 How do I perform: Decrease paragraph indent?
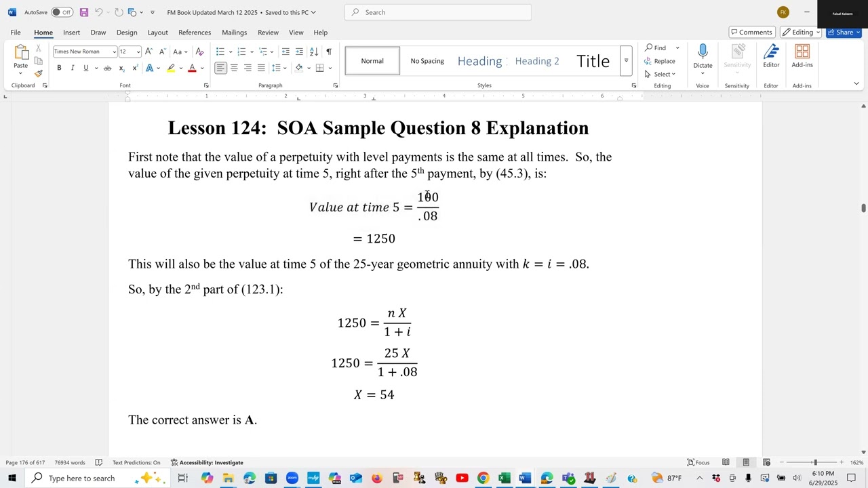pyautogui.click(x=285, y=52)
